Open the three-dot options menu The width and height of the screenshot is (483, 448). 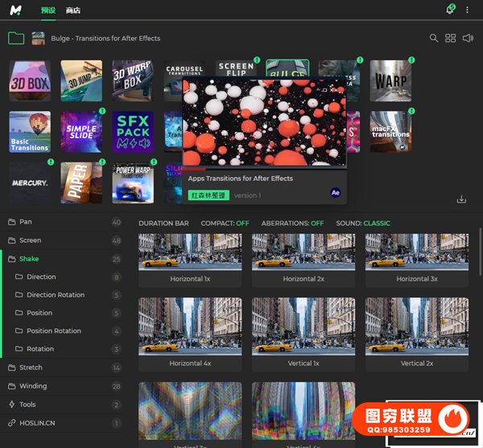[x=468, y=10]
